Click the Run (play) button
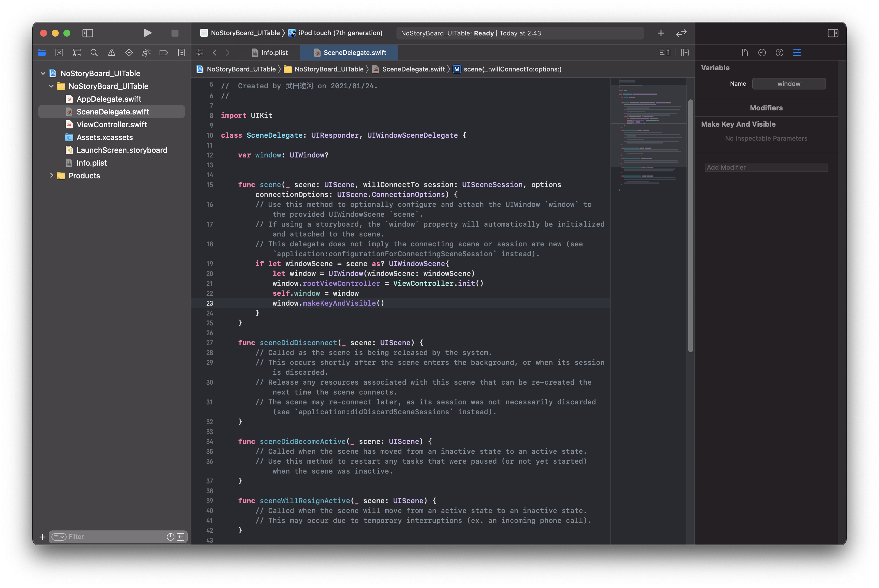Screen dimensions: 879x588 [x=147, y=33]
